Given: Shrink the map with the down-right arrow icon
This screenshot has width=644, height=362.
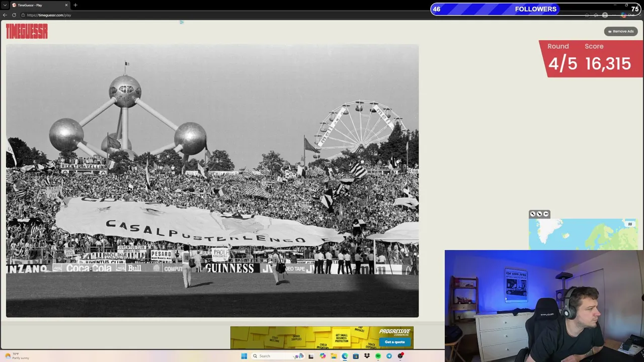Looking at the screenshot, I should pyautogui.click(x=539, y=214).
